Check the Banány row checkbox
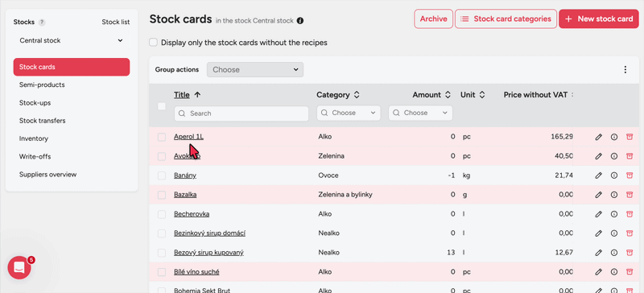This screenshot has height=293, width=644. [x=162, y=175]
